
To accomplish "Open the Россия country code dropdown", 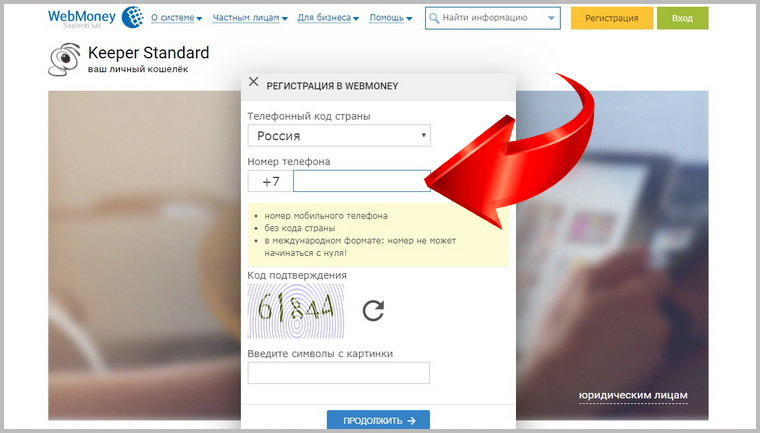I will pos(339,136).
